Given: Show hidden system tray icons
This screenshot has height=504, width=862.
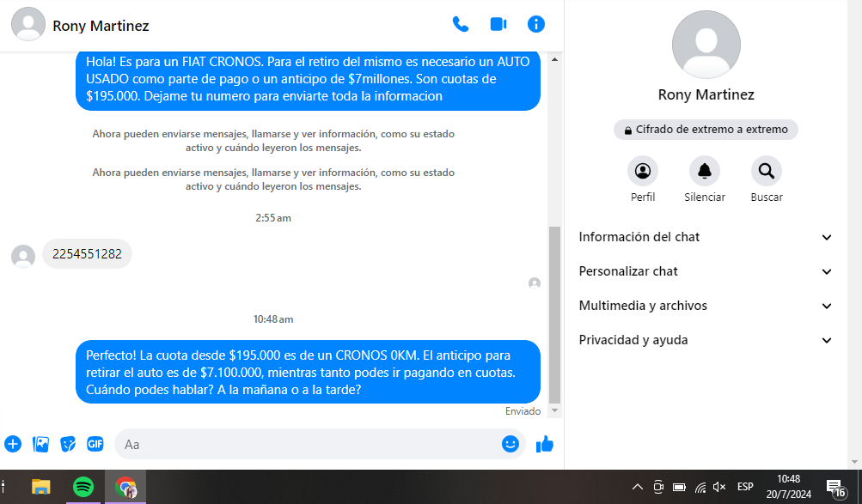Looking at the screenshot, I should tap(637, 487).
